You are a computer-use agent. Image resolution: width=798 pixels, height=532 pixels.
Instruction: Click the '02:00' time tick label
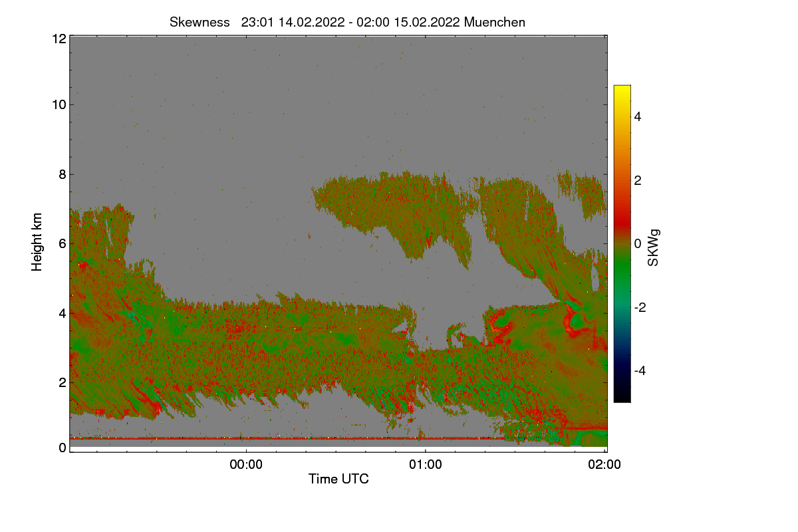point(605,465)
